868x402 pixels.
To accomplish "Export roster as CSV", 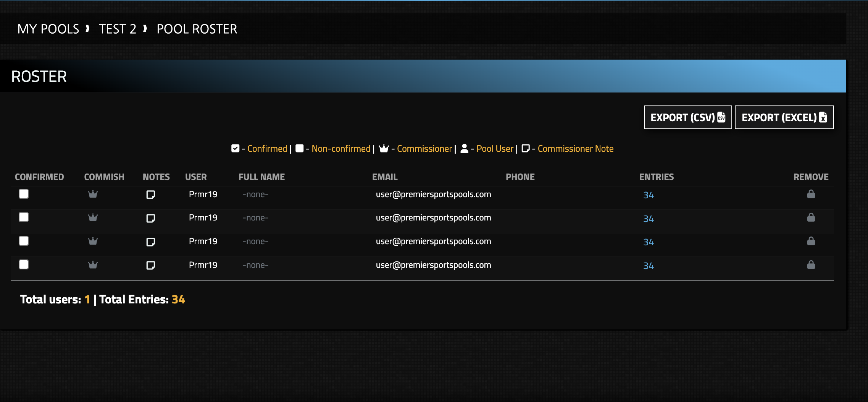I will click(687, 117).
